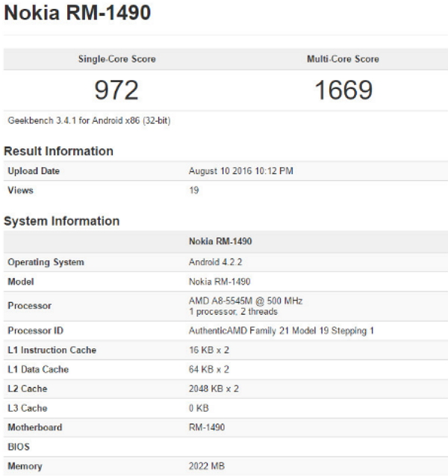448x476 pixels.
Task: Click the upload date August 10 2016 value
Action: coord(240,171)
